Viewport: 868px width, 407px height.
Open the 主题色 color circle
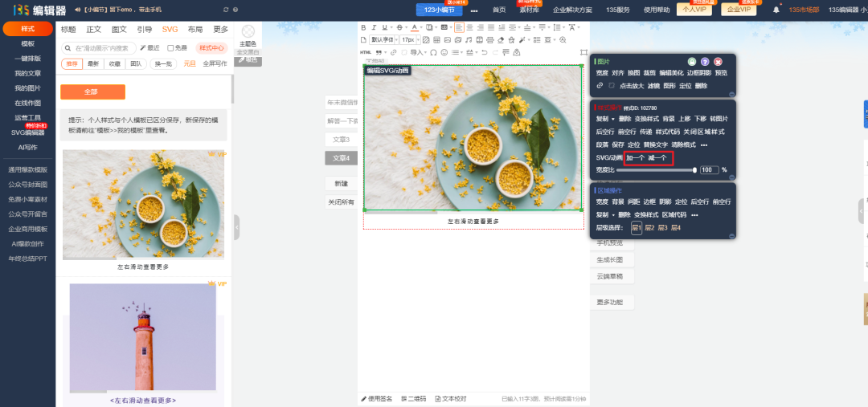(248, 32)
